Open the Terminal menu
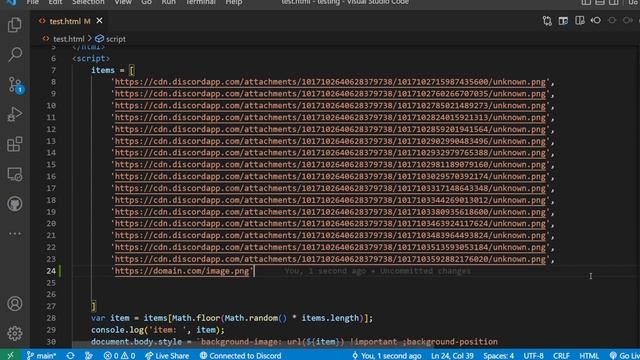Image resolution: width=640 pixels, height=360 pixels. 200,2
